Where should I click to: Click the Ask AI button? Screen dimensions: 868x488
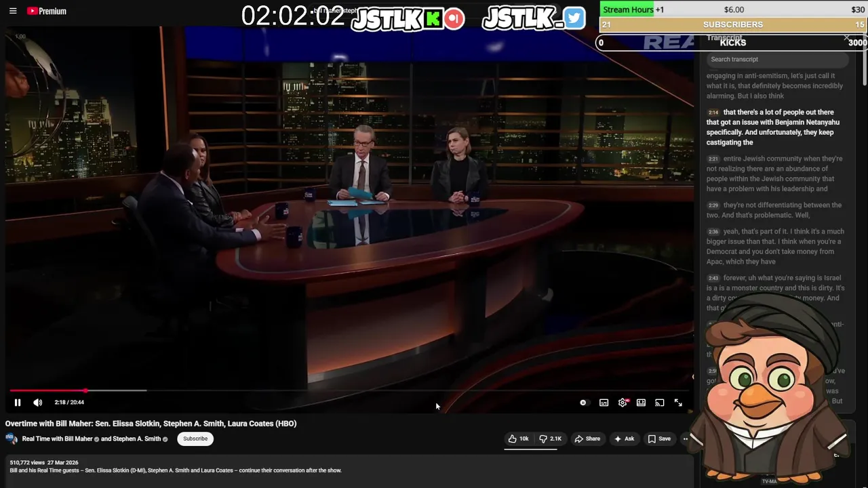click(624, 439)
